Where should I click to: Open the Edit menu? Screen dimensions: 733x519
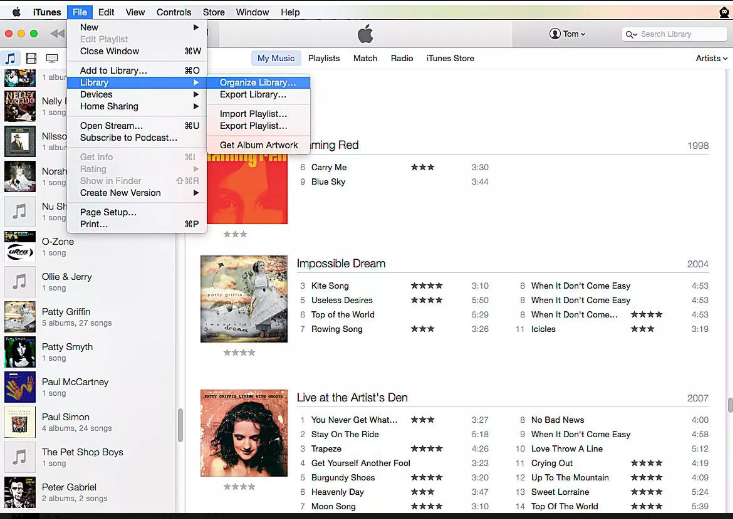(x=106, y=12)
